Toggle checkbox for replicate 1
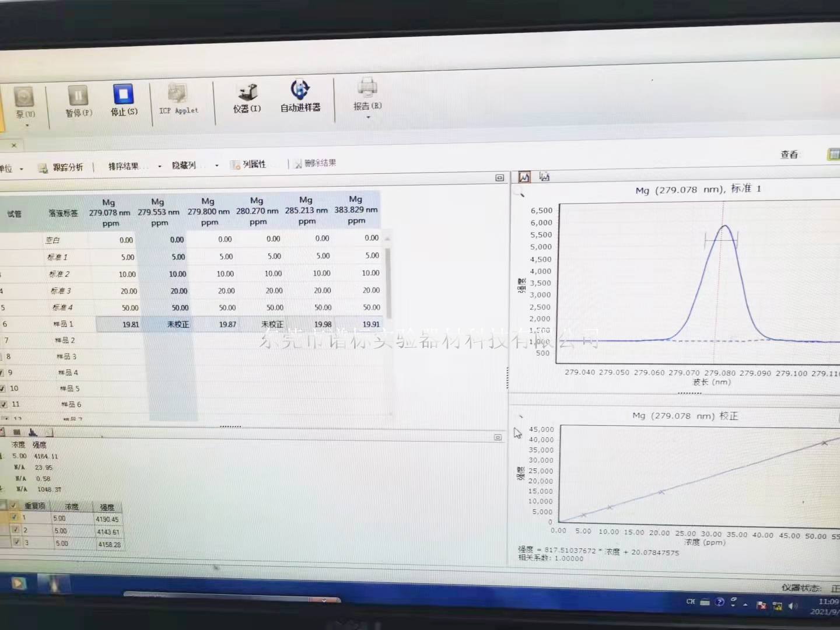840x630 pixels. coord(15,517)
